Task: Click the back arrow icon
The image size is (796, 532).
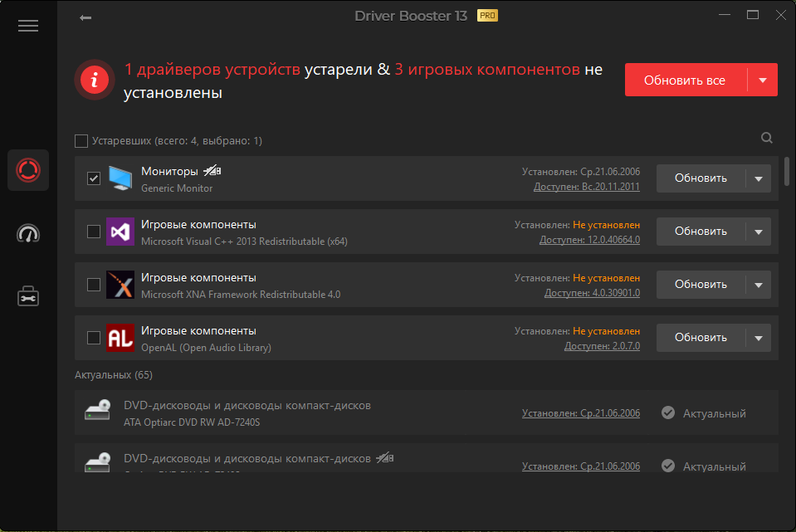Action: (x=85, y=17)
